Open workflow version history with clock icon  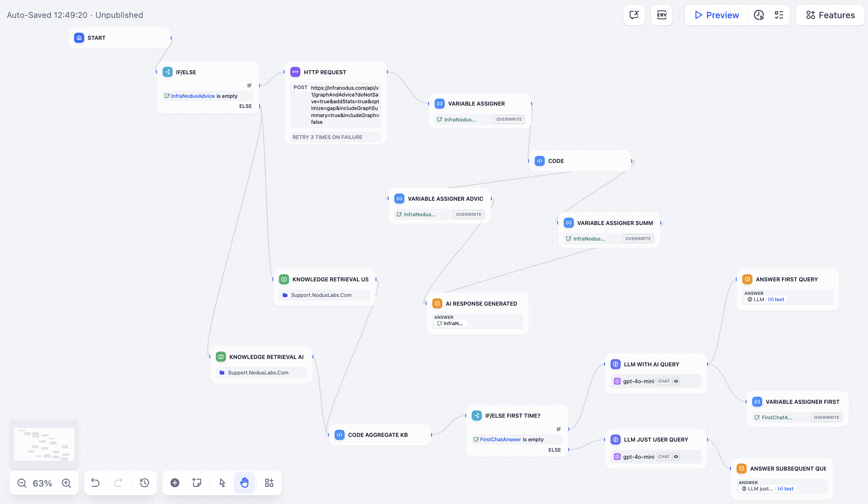[144, 483]
